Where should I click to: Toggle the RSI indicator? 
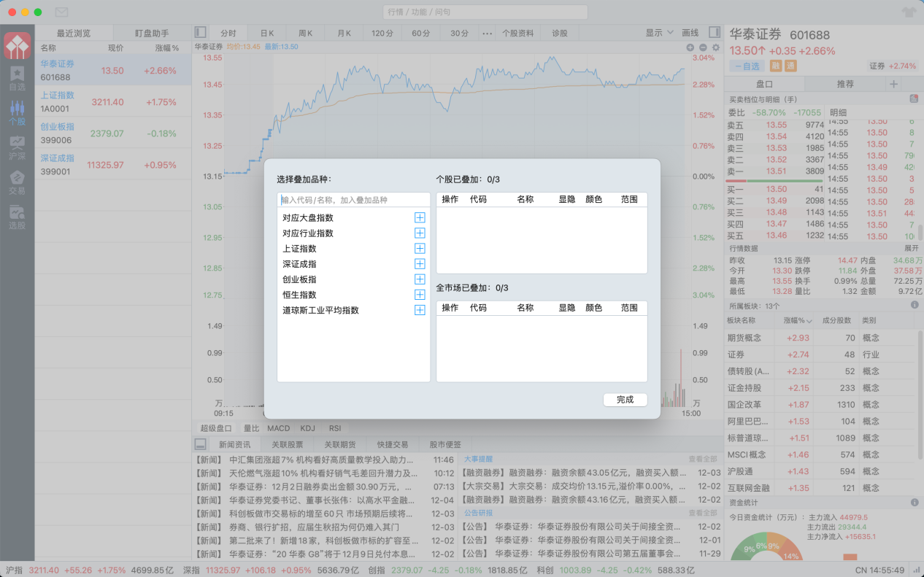[335, 428]
